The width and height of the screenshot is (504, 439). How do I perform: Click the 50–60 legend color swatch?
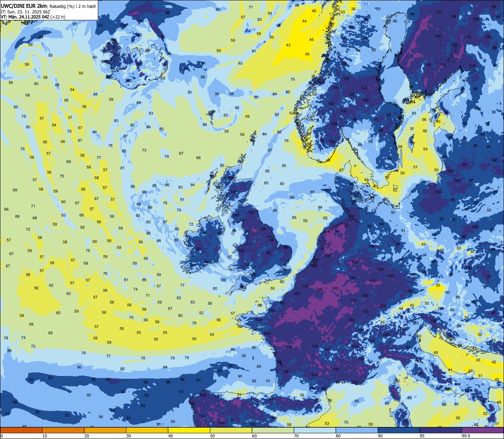click(231, 430)
